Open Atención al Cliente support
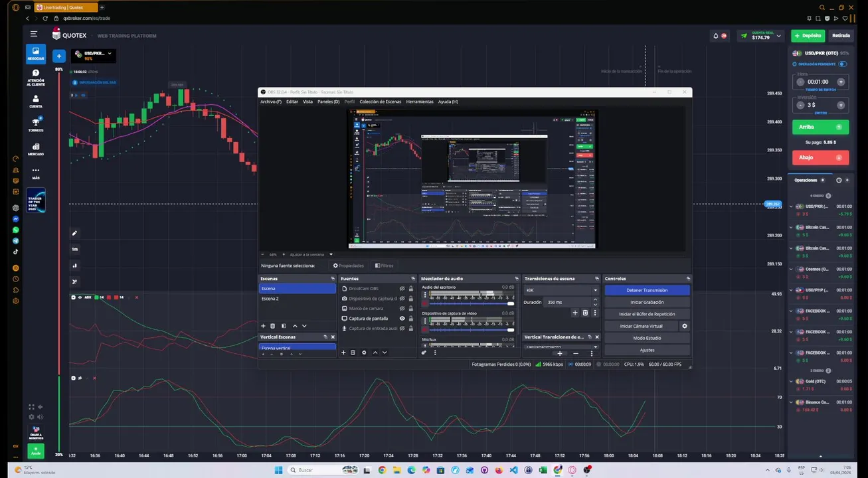Viewport: 868px width, 478px height. click(36, 78)
